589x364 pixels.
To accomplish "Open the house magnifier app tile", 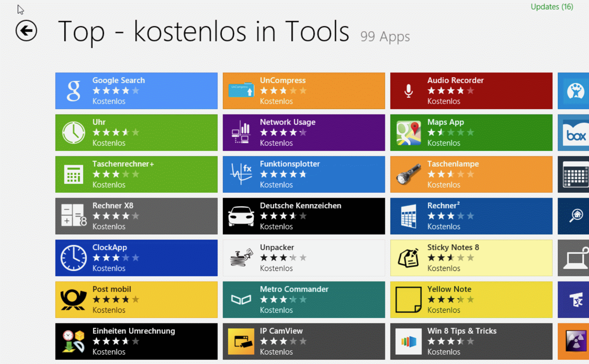I will pyautogui.click(x=573, y=216).
